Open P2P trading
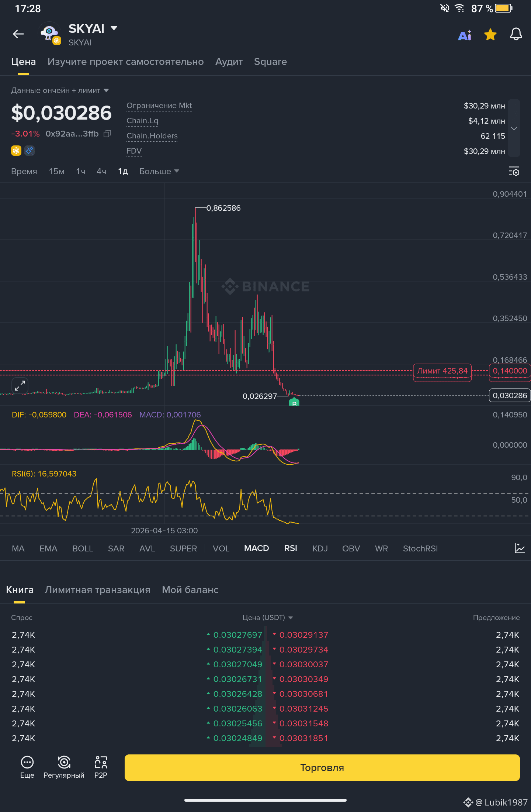531x812 pixels. tap(101, 767)
